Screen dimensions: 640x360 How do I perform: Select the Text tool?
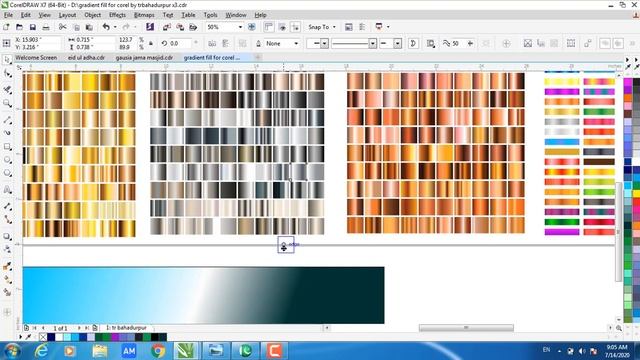pyautogui.click(x=7, y=189)
